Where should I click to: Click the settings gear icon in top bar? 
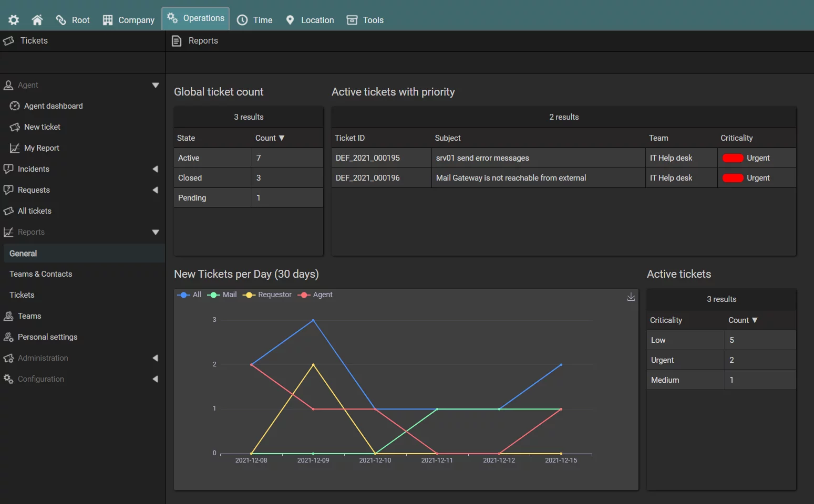click(x=14, y=20)
